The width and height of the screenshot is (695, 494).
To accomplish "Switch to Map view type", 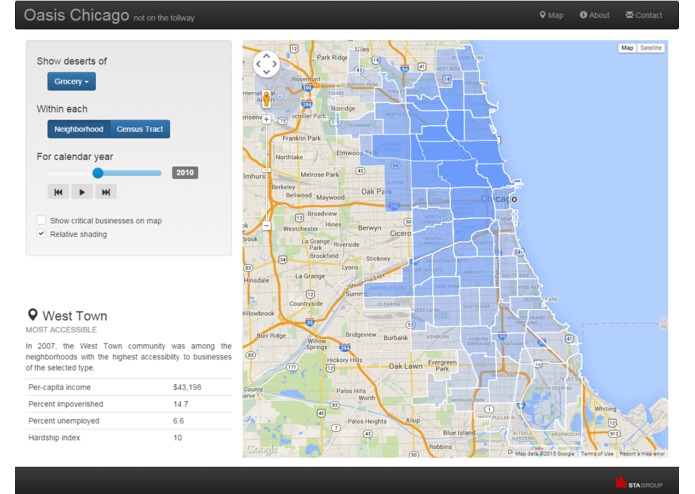I will click(x=627, y=48).
